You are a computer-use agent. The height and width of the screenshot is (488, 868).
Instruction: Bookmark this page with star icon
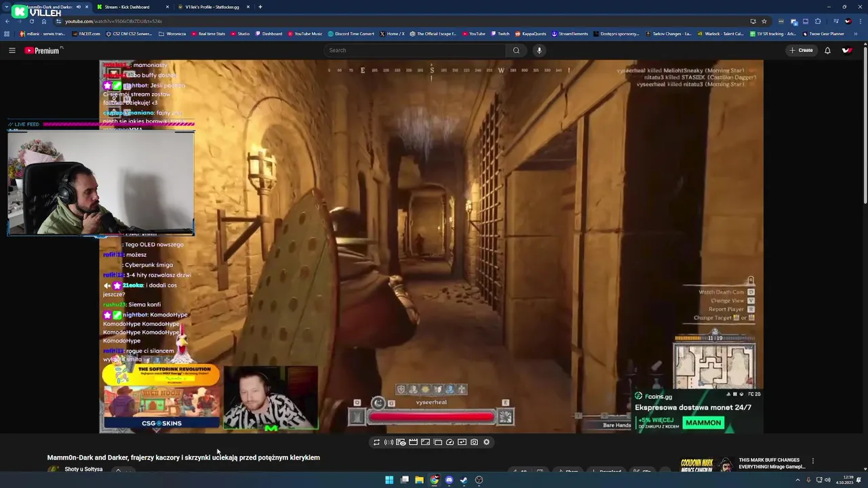tap(764, 21)
